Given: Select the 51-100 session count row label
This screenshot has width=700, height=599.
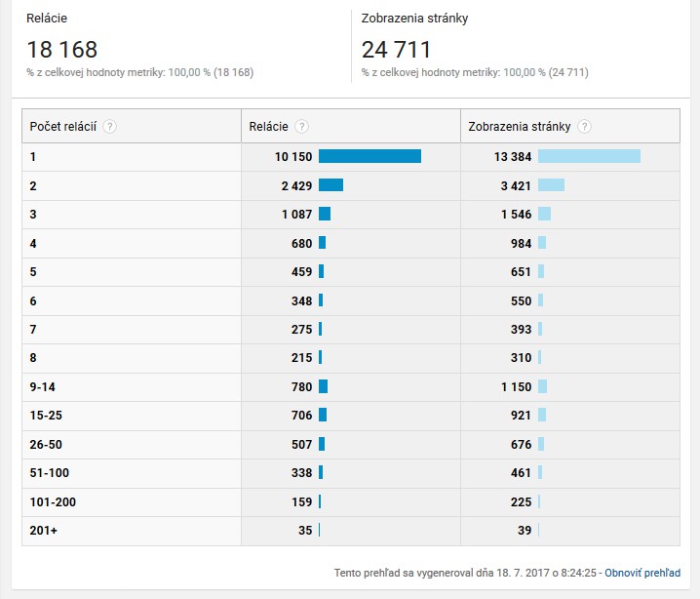Looking at the screenshot, I should click(50, 472).
